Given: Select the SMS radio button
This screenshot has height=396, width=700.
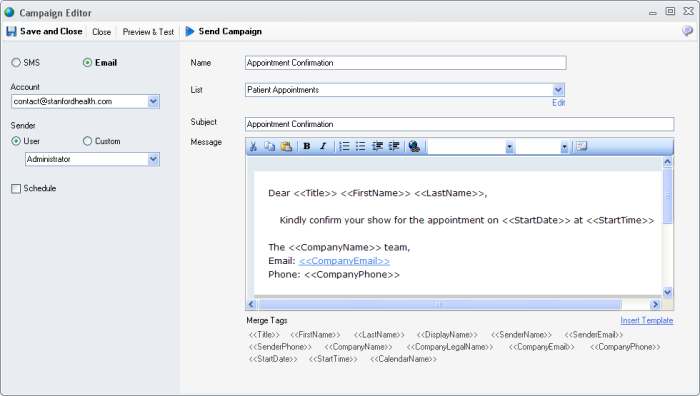Looking at the screenshot, I should coord(16,63).
